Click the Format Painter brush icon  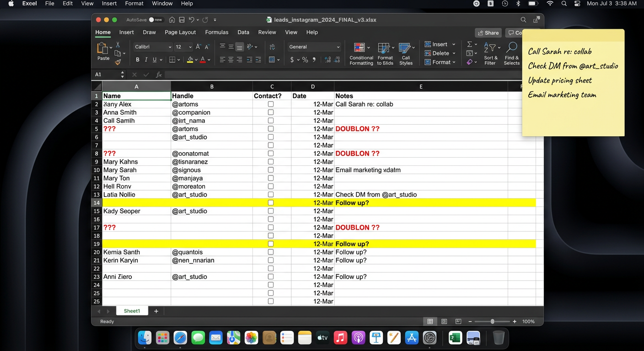click(118, 62)
